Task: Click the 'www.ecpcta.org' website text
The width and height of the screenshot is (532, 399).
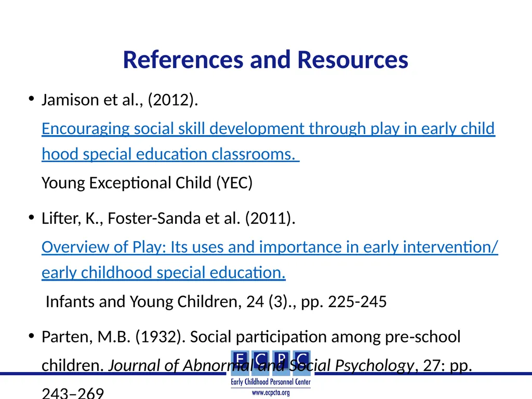Action: [271, 393]
